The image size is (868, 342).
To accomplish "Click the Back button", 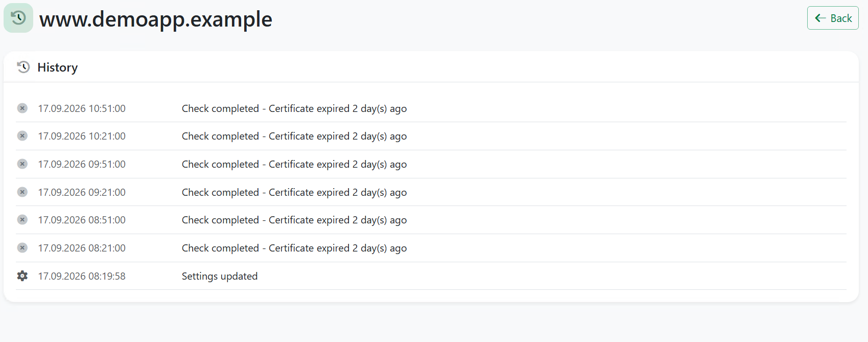I will point(833,18).
